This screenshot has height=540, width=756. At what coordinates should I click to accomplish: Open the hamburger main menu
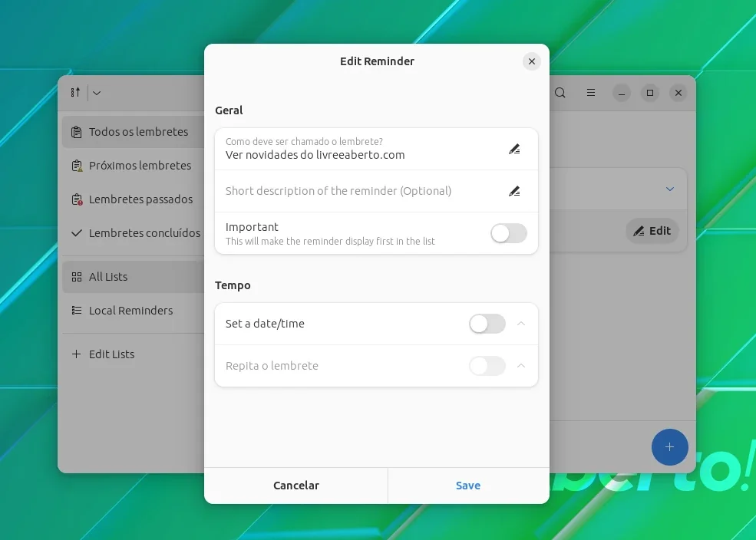[x=591, y=93]
